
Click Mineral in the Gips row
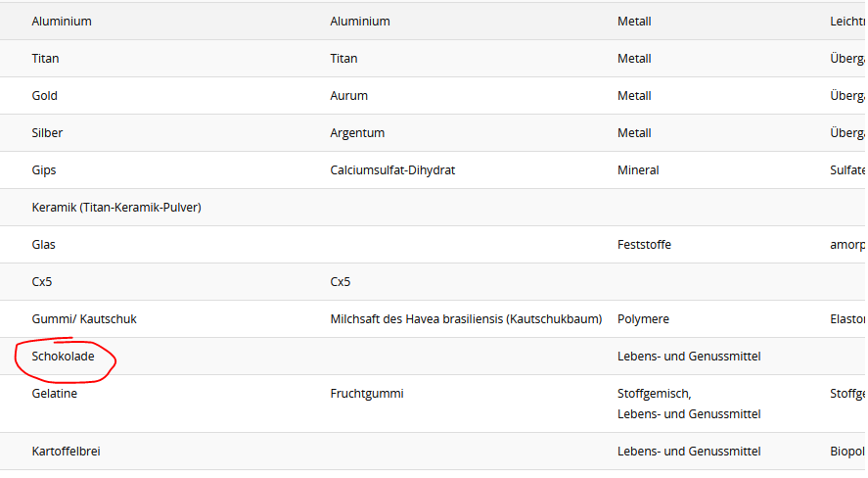(x=638, y=170)
